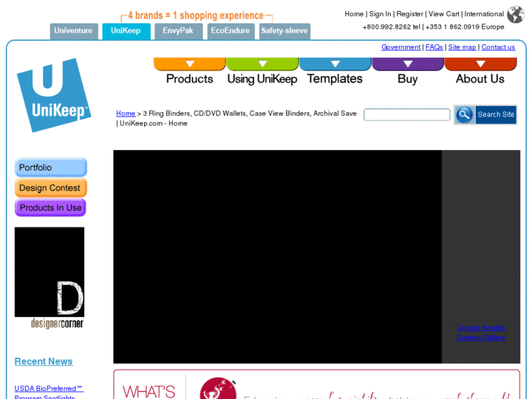The height and width of the screenshot is (399, 532).
Task: Open the Using UniKeep menu label
Action: click(262, 79)
